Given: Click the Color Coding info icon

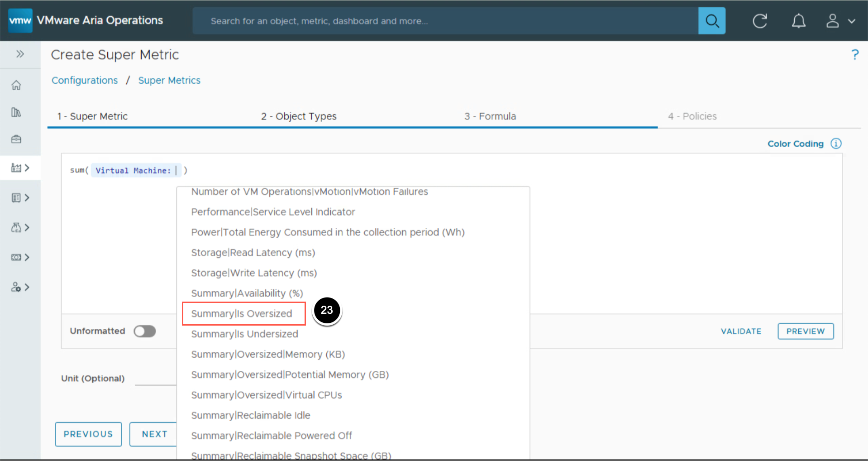Looking at the screenshot, I should click(x=836, y=144).
